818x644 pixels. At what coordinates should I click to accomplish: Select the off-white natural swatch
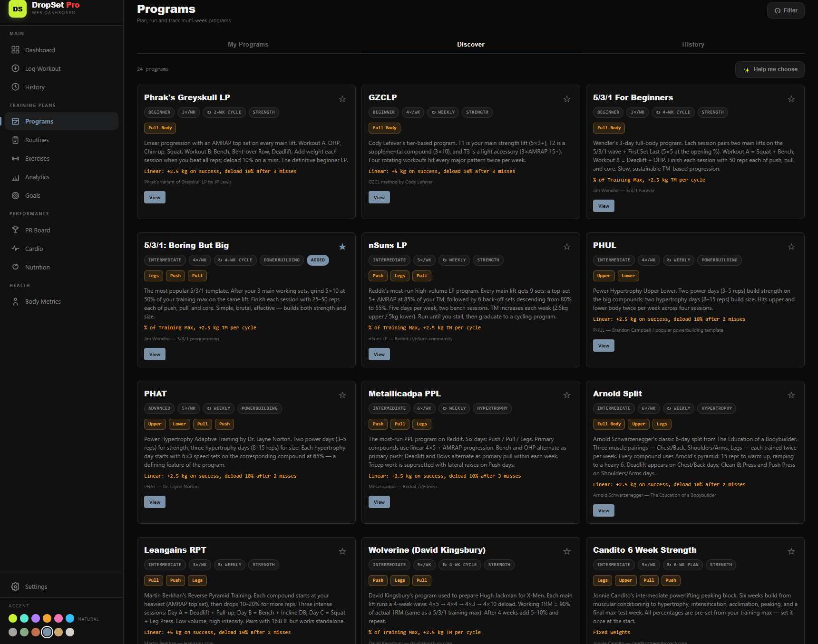[x=70, y=632]
